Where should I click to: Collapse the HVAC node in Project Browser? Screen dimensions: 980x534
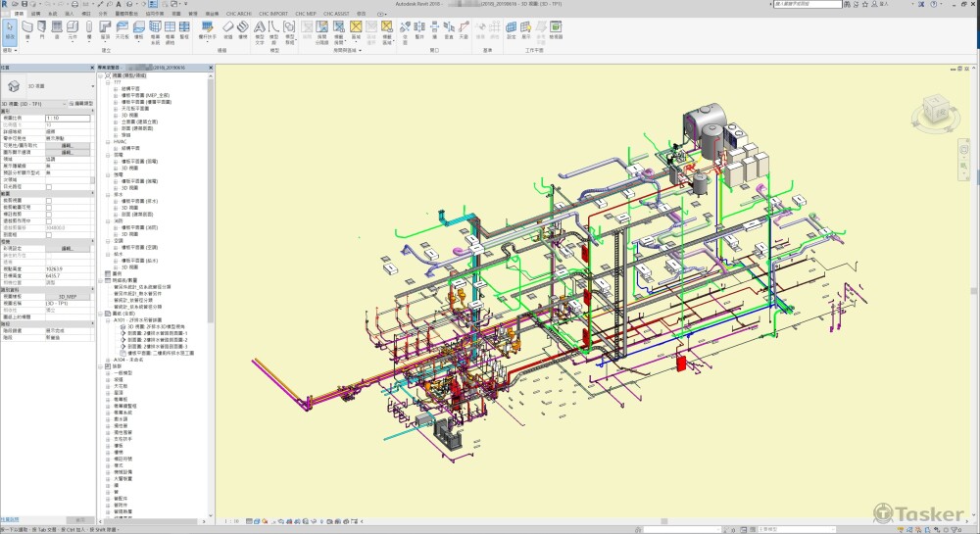(x=109, y=141)
